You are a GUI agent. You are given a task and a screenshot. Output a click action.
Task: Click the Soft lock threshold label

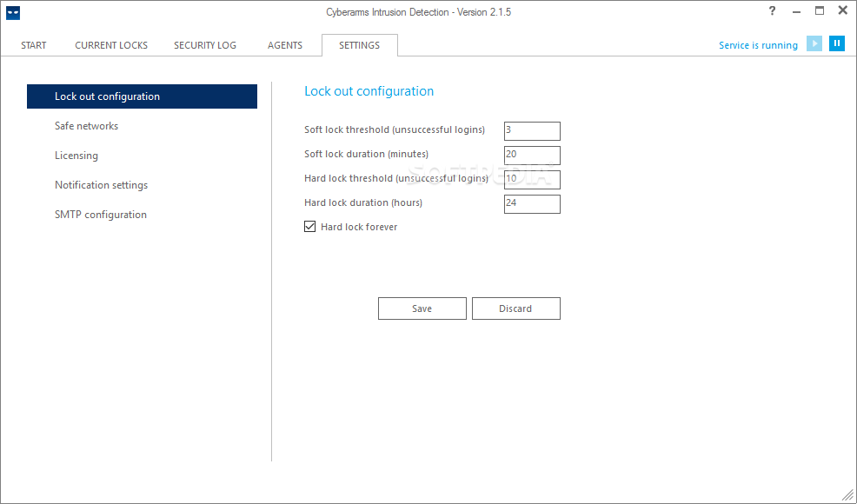[395, 129]
